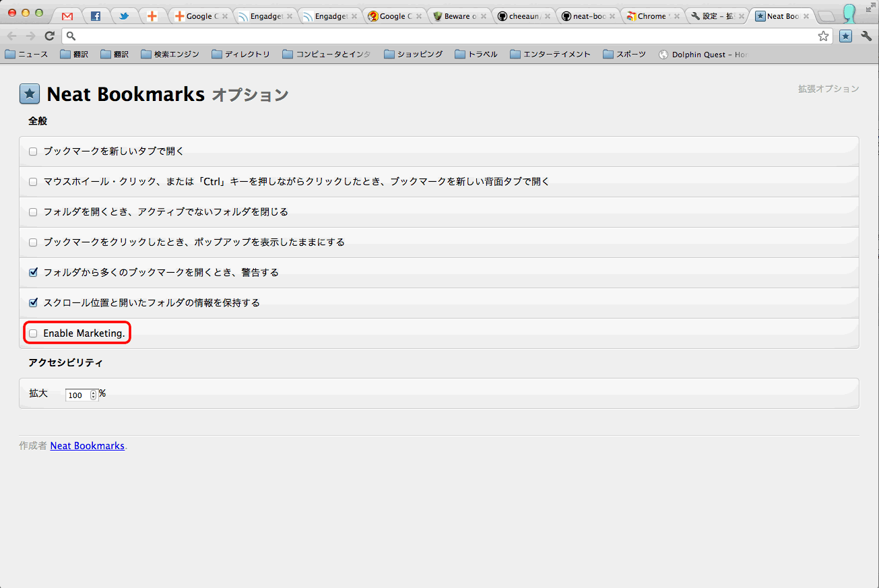Viewport: 879px width, 588px height.
Task: Click the teal profile avatar icon
Action: point(850,13)
